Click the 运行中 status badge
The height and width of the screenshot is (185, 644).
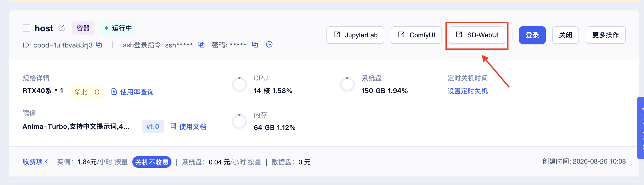(118, 28)
